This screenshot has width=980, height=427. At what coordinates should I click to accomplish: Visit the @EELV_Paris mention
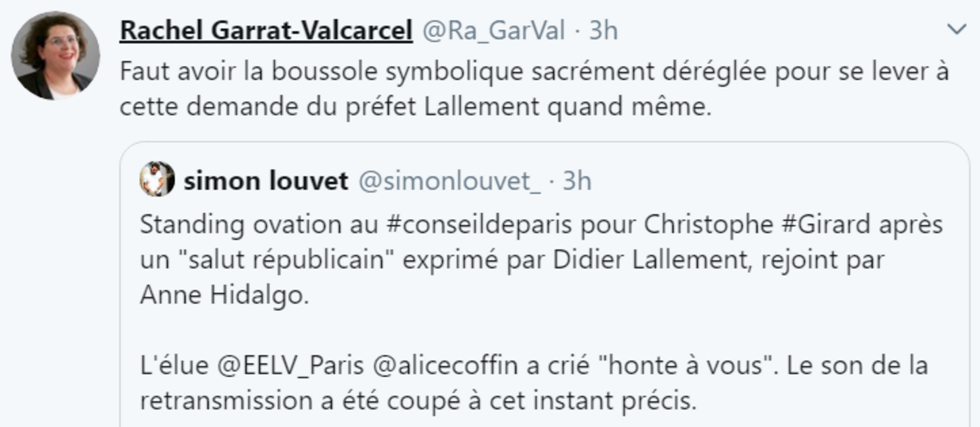click(290, 366)
